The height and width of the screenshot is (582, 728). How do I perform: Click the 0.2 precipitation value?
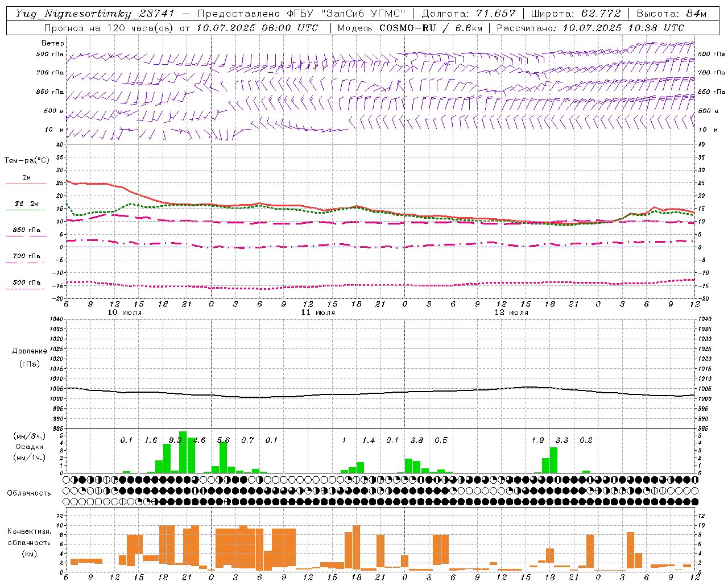click(x=586, y=440)
